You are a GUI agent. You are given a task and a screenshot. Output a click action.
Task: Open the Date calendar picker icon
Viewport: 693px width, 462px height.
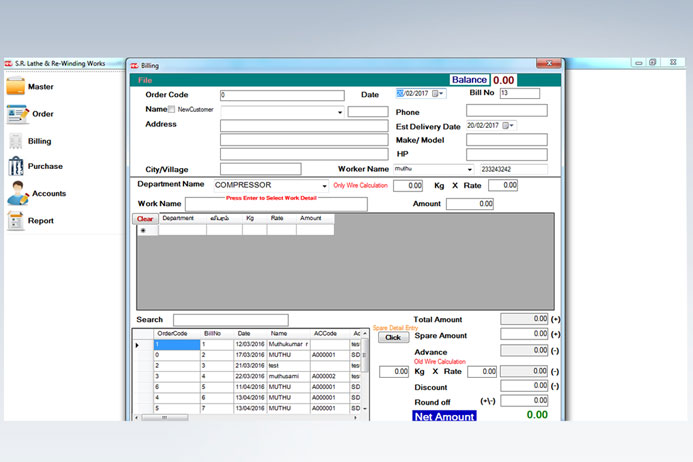click(x=439, y=94)
